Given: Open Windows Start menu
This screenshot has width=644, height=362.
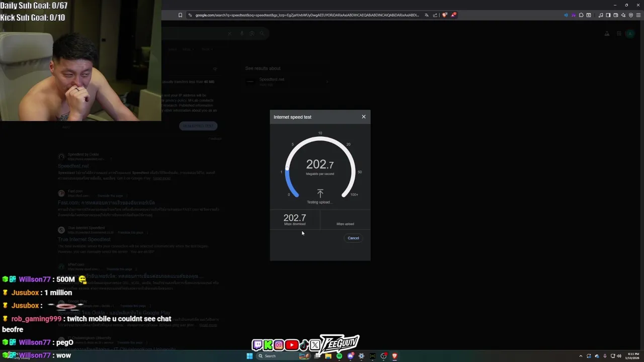Looking at the screenshot, I should click(x=250, y=356).
